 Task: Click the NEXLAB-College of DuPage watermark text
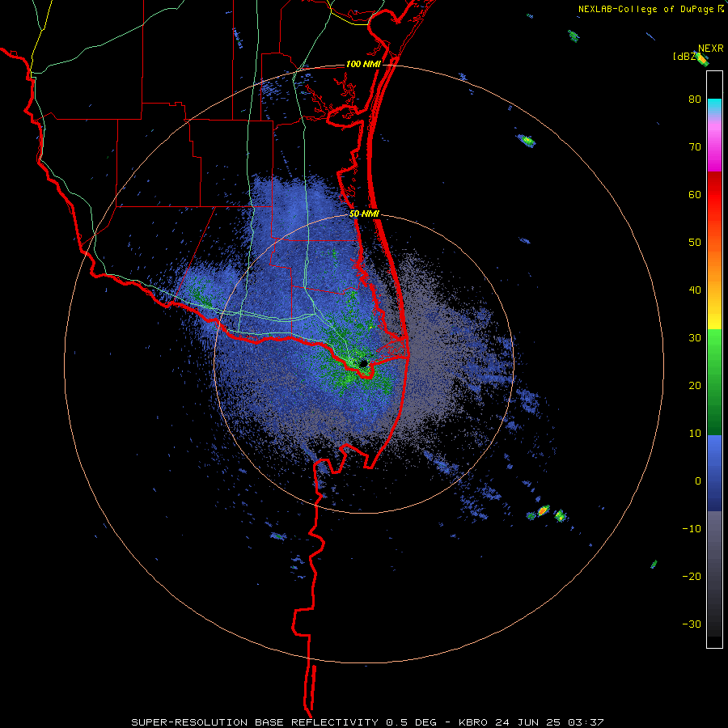650,9
